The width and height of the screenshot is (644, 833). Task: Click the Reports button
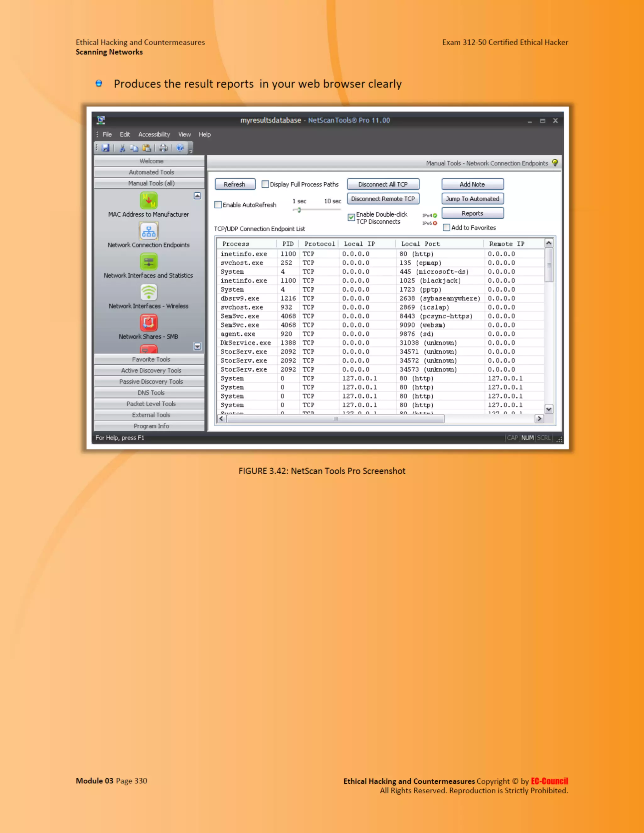click(472, 213)
